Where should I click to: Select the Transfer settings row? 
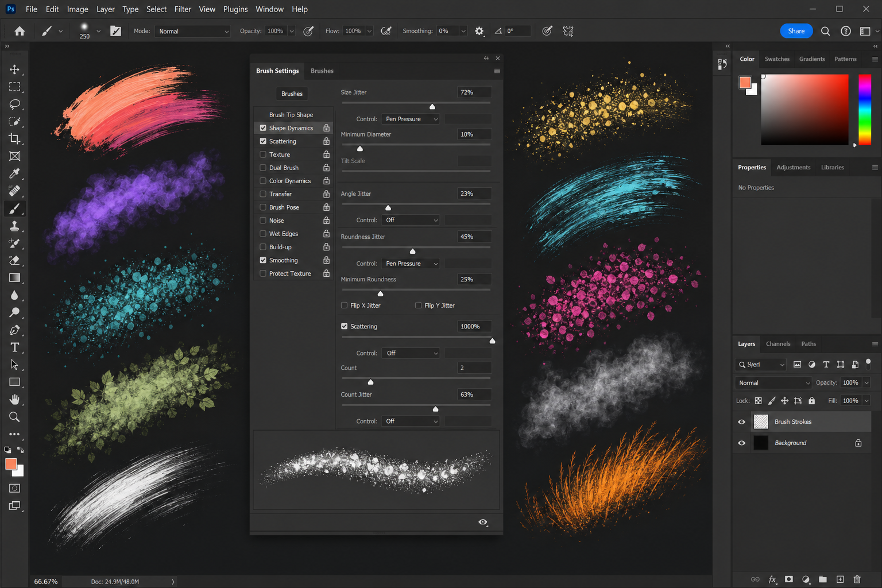[x=293, y=194]
